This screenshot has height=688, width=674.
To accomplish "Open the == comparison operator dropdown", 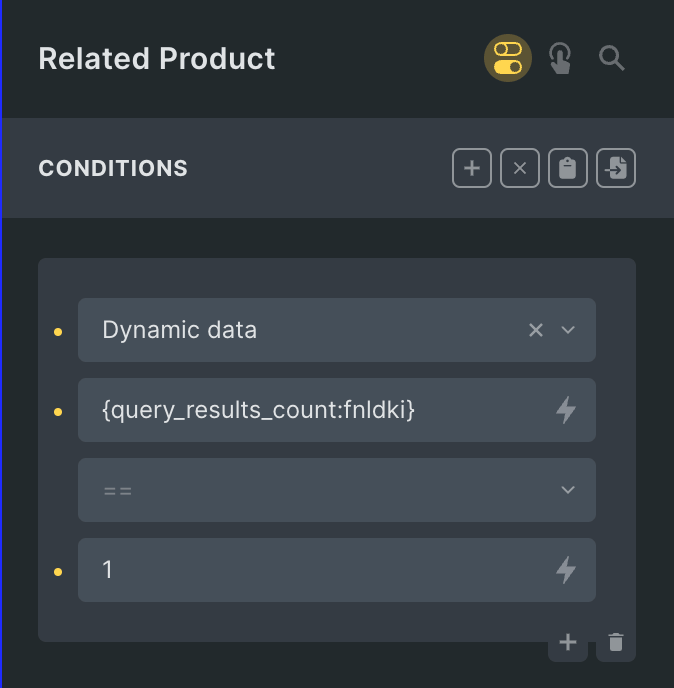I will (x=320, y=490).
